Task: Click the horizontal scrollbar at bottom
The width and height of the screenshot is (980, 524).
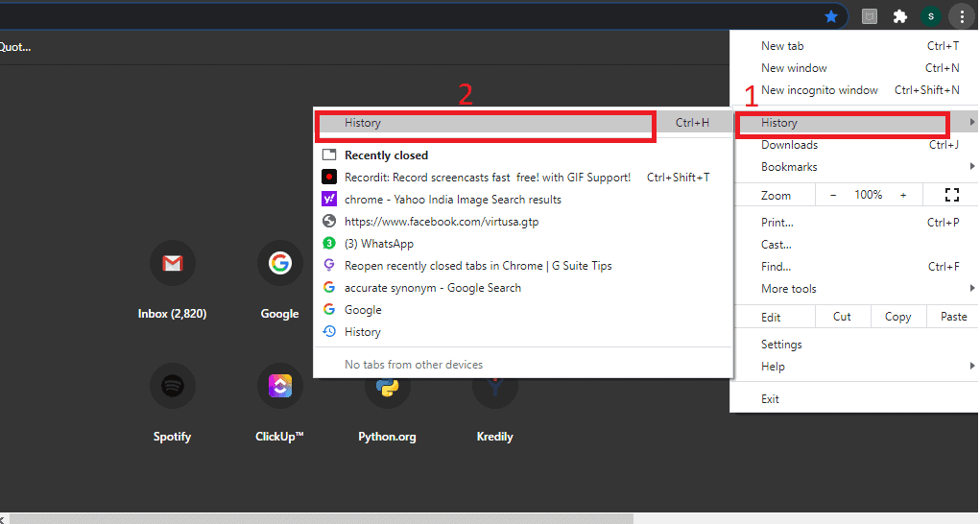Action: click(322, 519)
